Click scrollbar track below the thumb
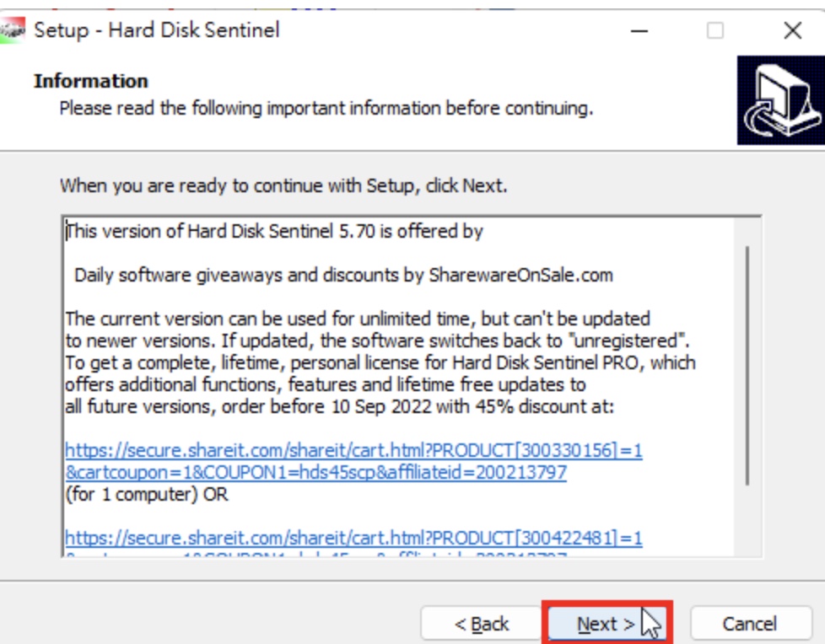The height and width of the screenshot is (644, 825). pyautogui.click(x=747, y=520)
